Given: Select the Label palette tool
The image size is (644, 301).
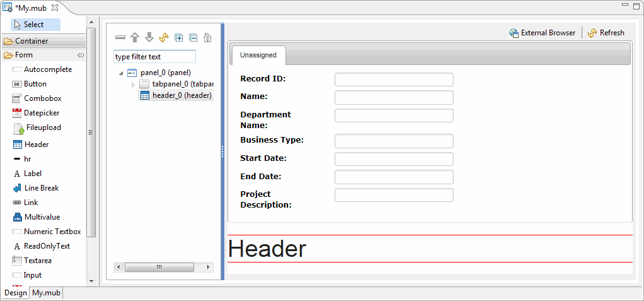Looking at the screenshot, I should (x=28, y=174).
